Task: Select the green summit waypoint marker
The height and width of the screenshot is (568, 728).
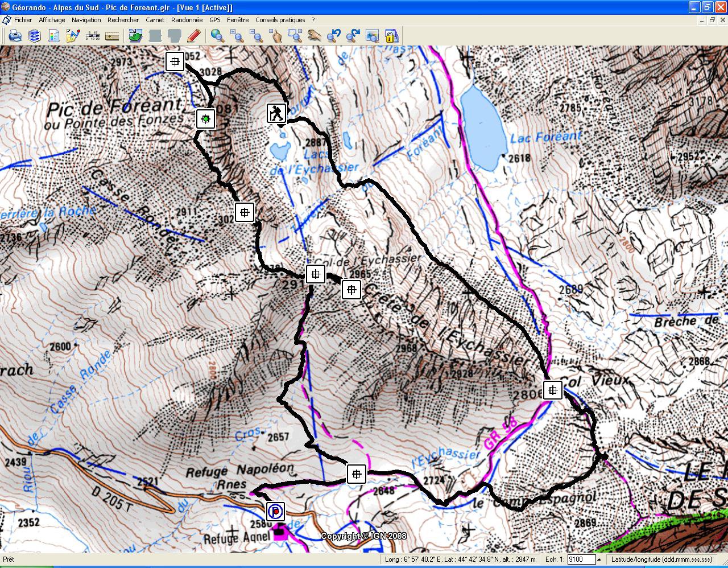Action: pyautogui.click(x=206, y=119)
